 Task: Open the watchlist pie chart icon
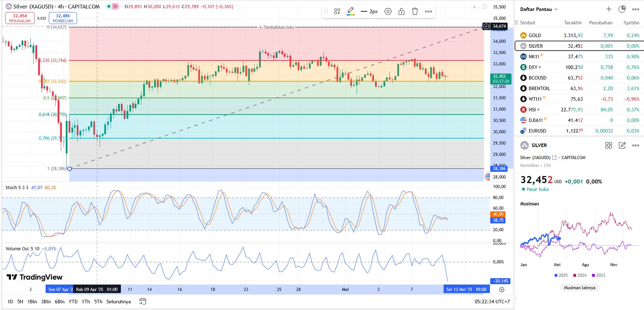coord(622,9)
